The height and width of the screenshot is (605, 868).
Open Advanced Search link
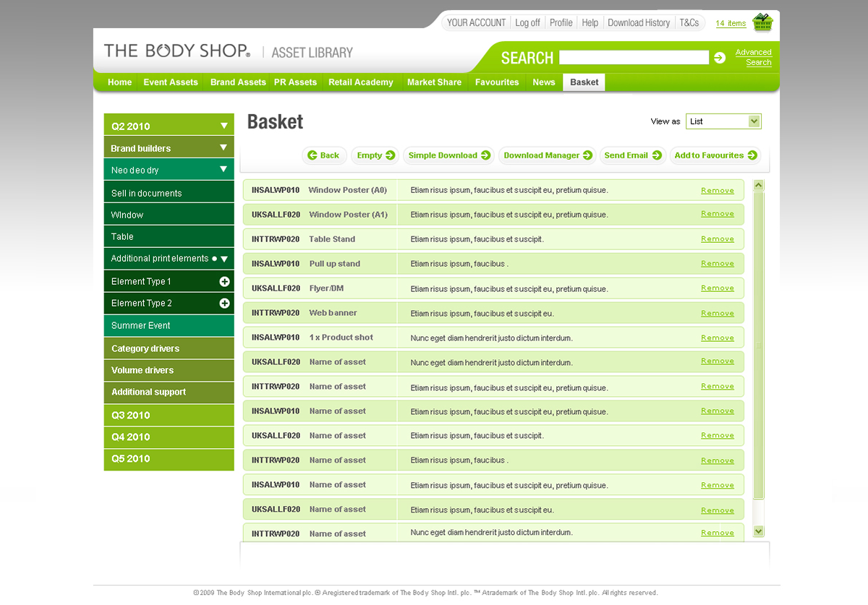click(x=753, y=57)
